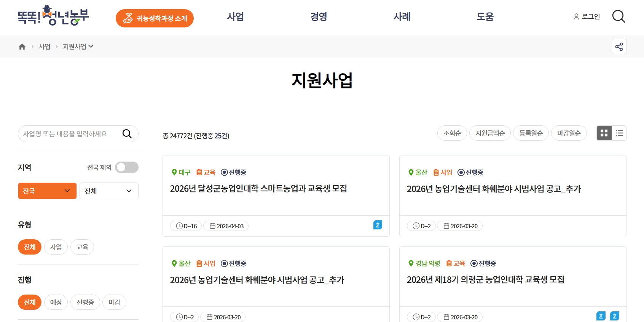Switch to grid view icon

point(604,133)
